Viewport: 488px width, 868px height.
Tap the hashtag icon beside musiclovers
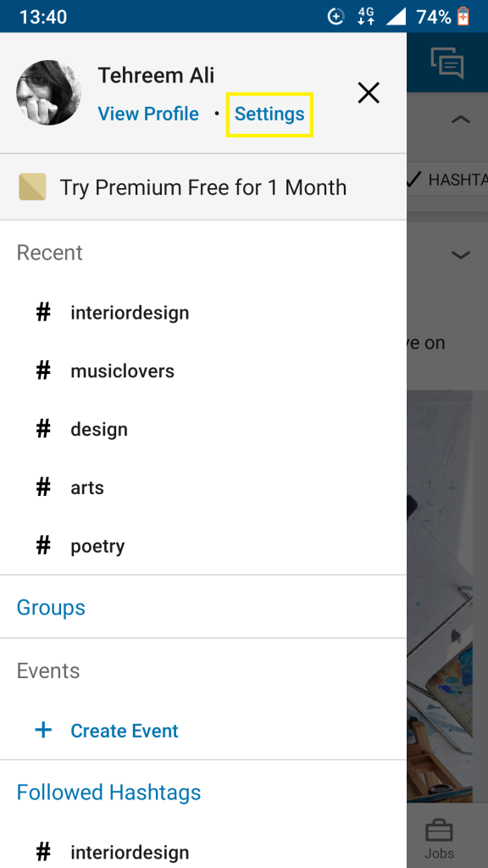pyautogui.click(x=43, y=370)
